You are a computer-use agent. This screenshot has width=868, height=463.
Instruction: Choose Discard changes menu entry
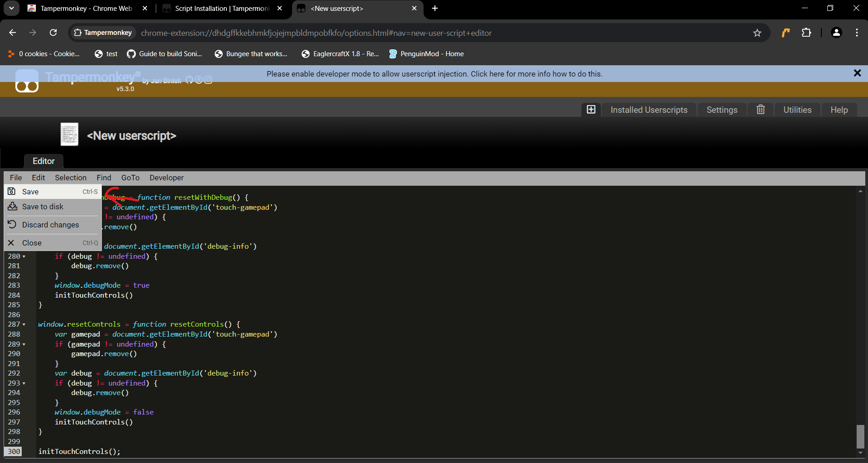point(53,225)
